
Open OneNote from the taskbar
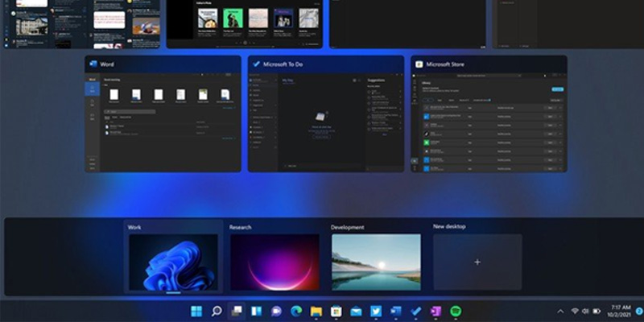point(436,311)
